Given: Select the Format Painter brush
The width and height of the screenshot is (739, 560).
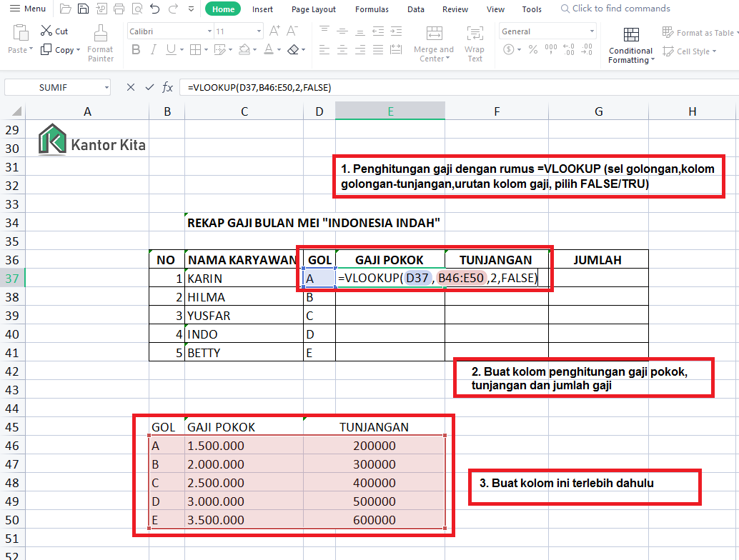Looking at the screenshot, I should click(100, 44).
